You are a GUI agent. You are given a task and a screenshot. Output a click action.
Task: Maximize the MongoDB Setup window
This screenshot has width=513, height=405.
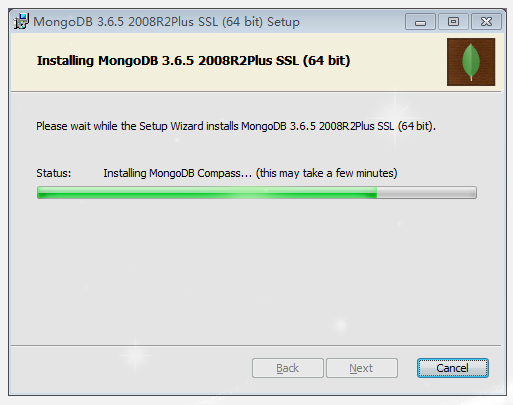coord(453,22)
